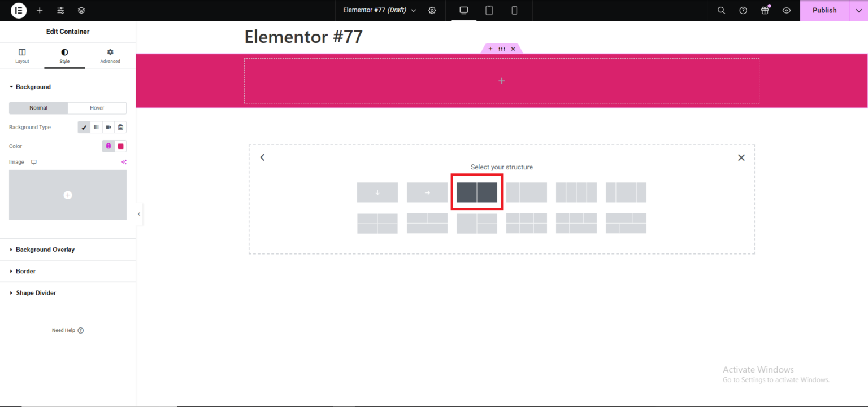Click the Elementor logo icon

click(19, 10)
